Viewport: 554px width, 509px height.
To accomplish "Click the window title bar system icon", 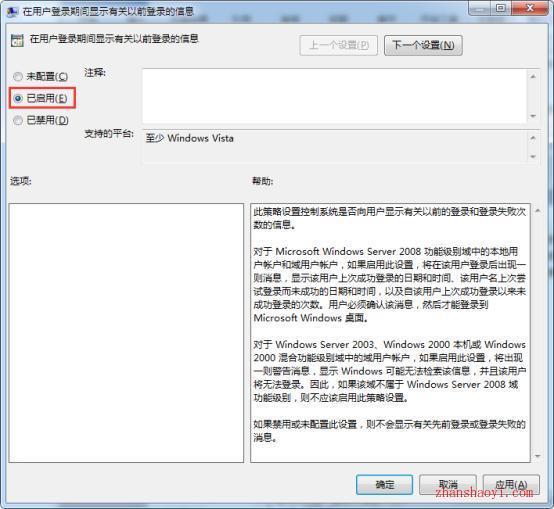I will tap(12, 11).
